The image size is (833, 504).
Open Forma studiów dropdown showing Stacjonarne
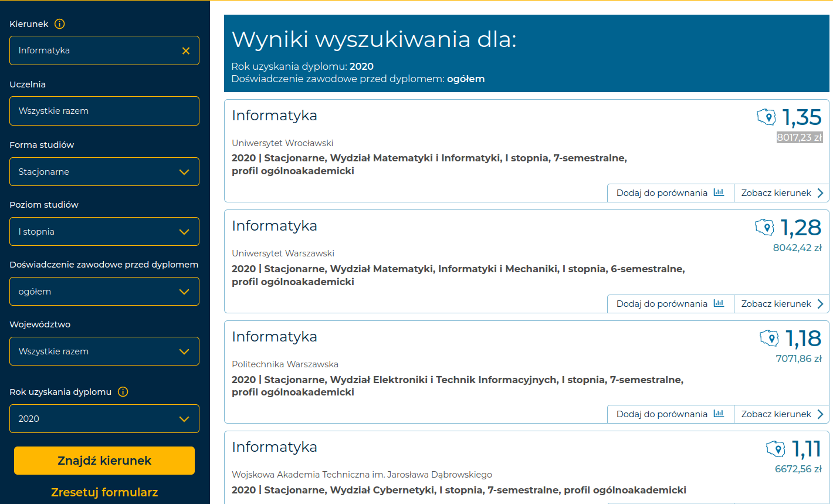(x=104, y=172)
